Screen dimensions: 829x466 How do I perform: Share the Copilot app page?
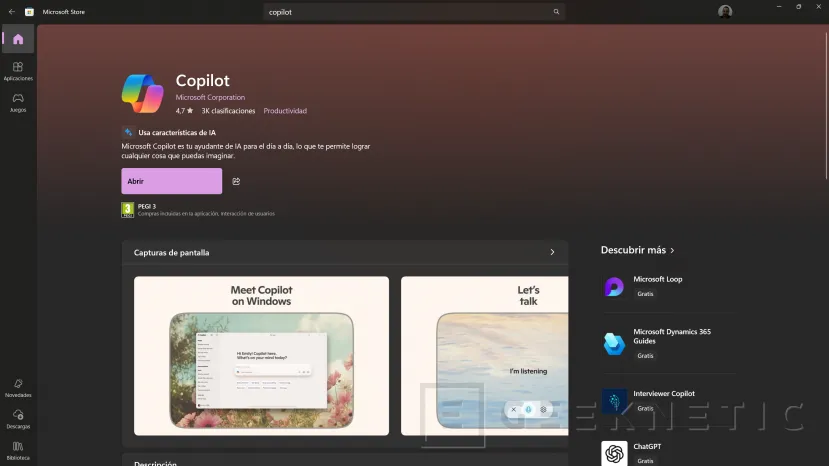[x=236, y=181]
